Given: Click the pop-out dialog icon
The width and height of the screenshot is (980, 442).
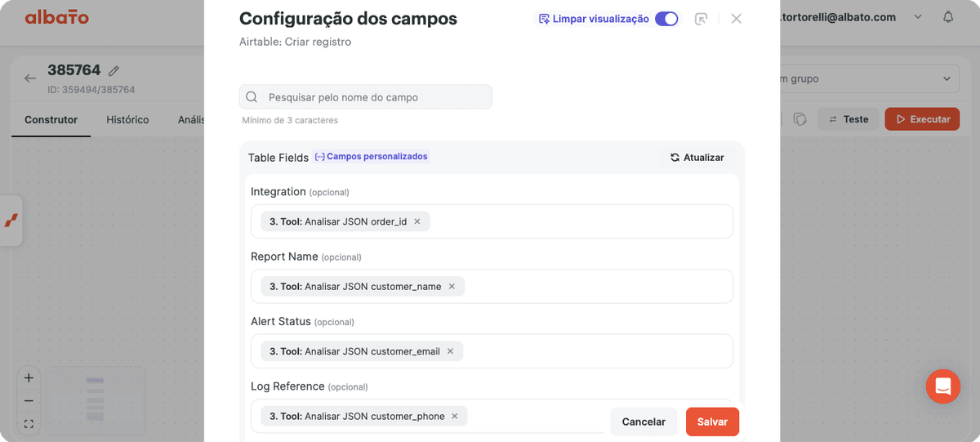Looking at the screenshot, I should (x=701, y=19).
